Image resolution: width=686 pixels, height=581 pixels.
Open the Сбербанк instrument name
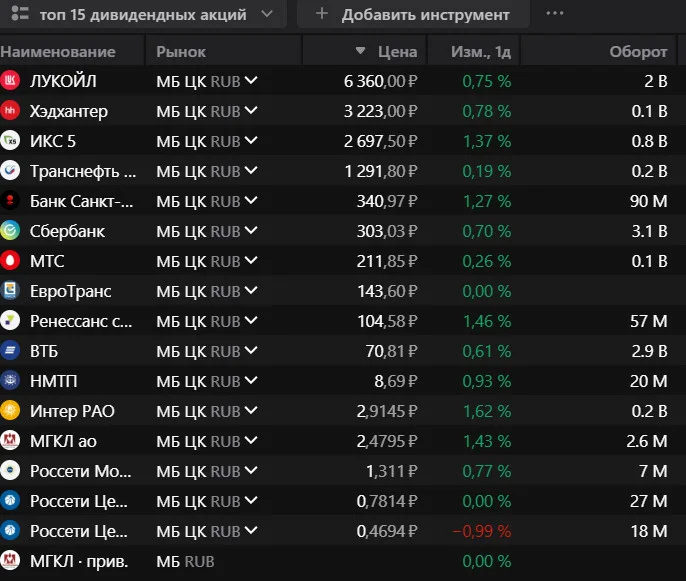pos(67,231)
